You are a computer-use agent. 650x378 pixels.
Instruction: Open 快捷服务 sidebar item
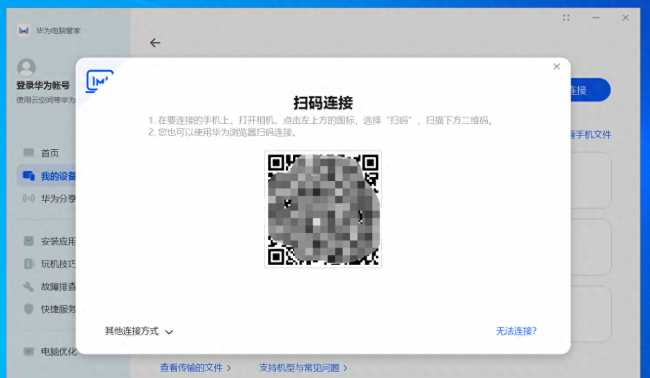tap(49, 309)
